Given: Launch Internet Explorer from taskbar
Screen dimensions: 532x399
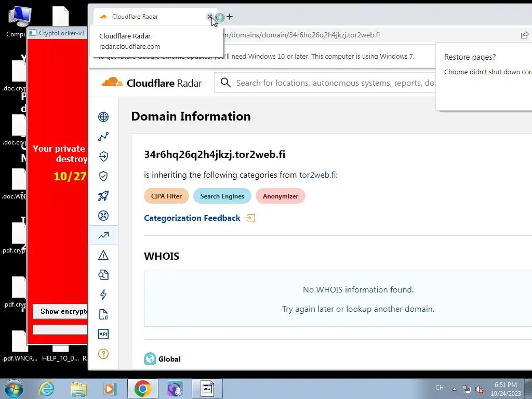Looking at the screenshot, I should [46, 389].
